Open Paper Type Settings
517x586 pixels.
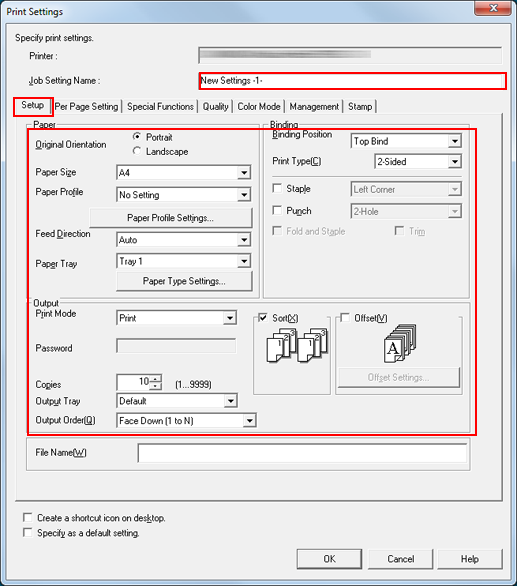[184, 281]
